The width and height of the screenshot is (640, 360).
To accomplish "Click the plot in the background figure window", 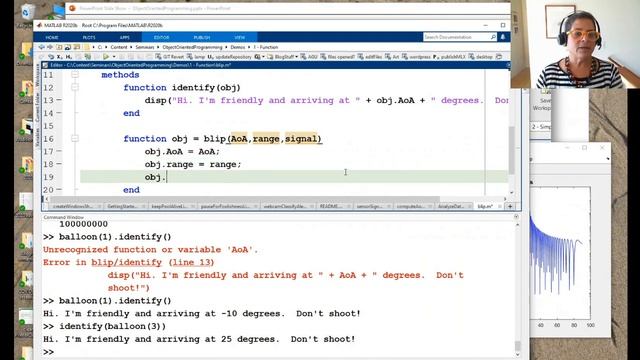I will pyautogui.click(x=560, y=253).
